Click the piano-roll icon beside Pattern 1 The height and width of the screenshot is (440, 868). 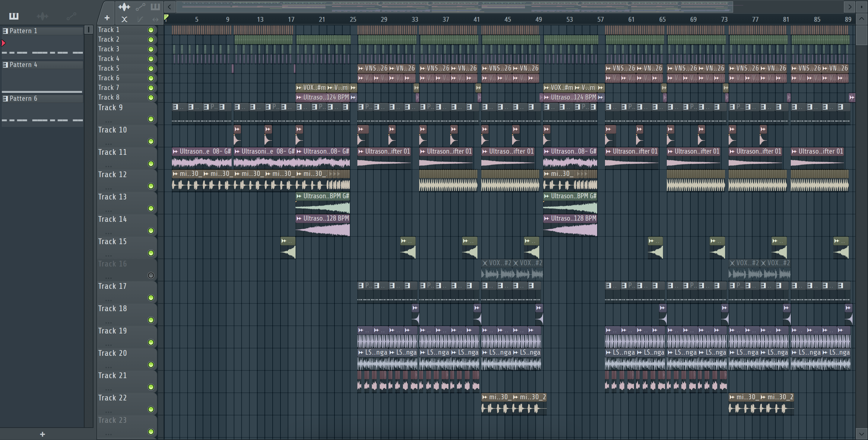(x=5, y=31)
